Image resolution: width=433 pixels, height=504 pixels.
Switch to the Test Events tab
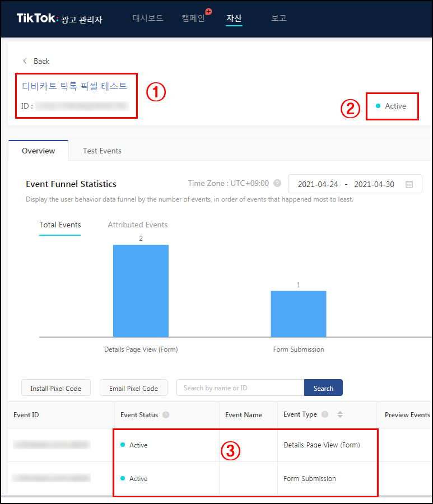[x=102, y=151]
